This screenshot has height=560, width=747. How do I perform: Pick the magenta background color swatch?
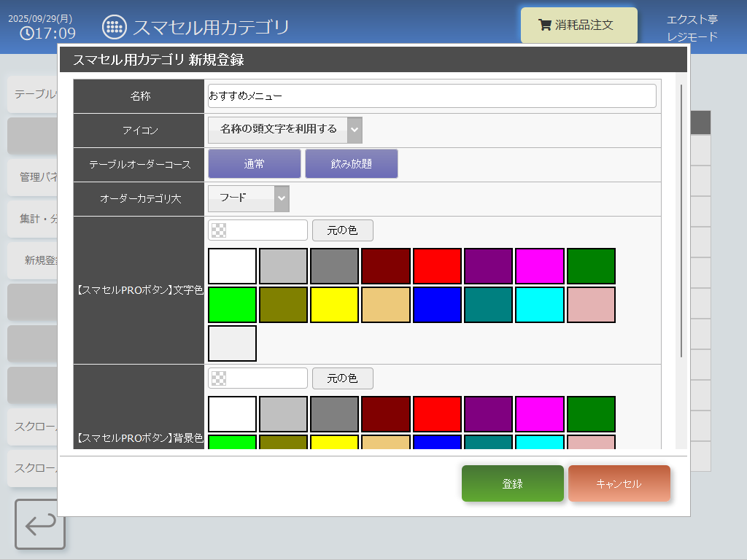[540, 414]
